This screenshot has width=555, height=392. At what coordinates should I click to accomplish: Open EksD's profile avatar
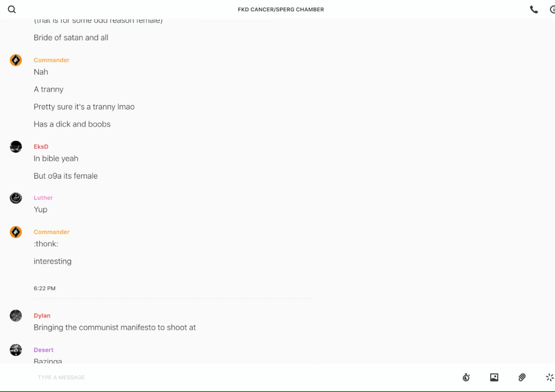(16, 146)
